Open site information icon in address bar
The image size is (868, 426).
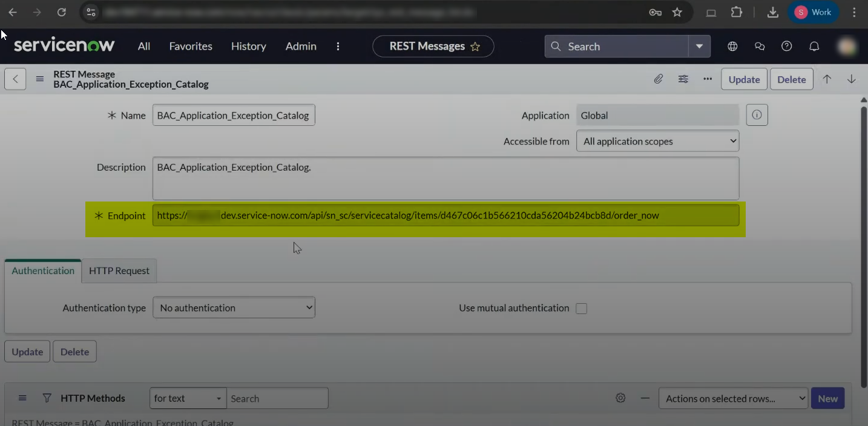pos(91,12)
